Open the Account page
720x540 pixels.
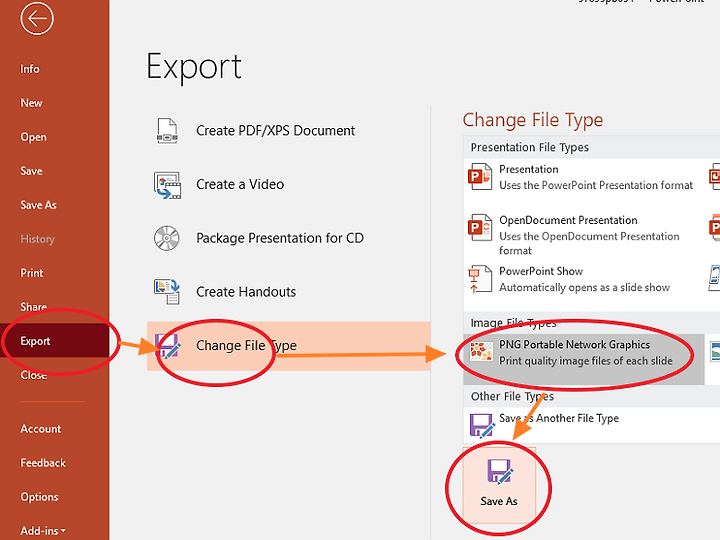click(x=40, y=429)
